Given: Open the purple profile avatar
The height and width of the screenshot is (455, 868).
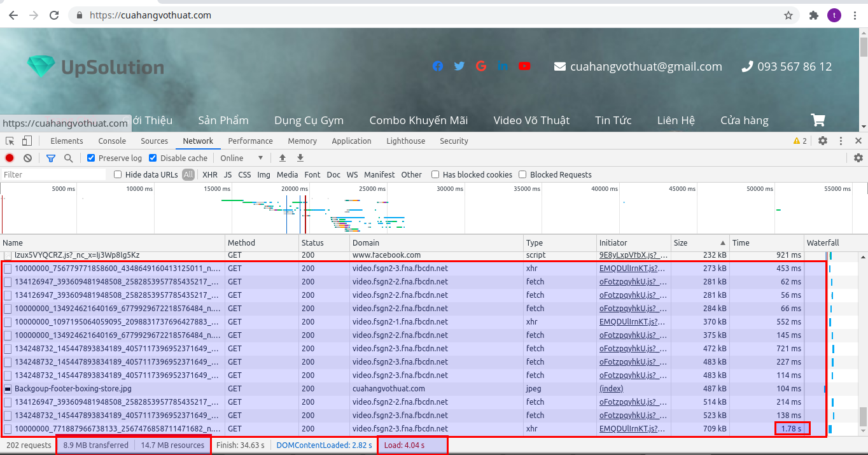Looking at the screenshot, I should (834, 15).
